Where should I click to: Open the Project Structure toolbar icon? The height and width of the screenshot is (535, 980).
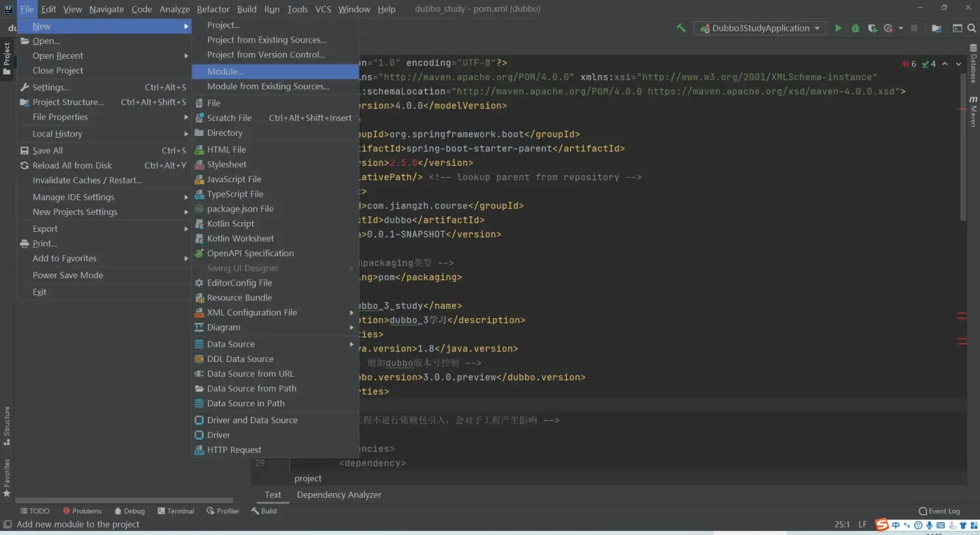coord(936,28)
